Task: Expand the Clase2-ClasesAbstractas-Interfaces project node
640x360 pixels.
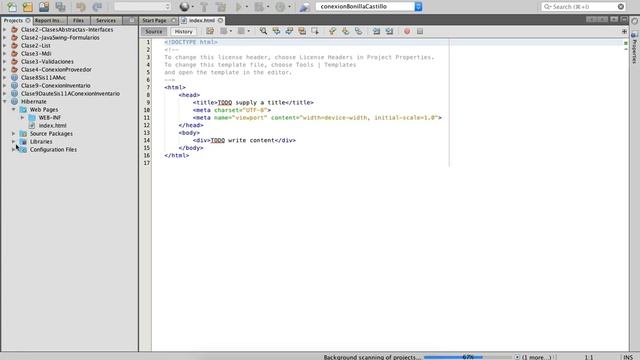Action: 5,29
